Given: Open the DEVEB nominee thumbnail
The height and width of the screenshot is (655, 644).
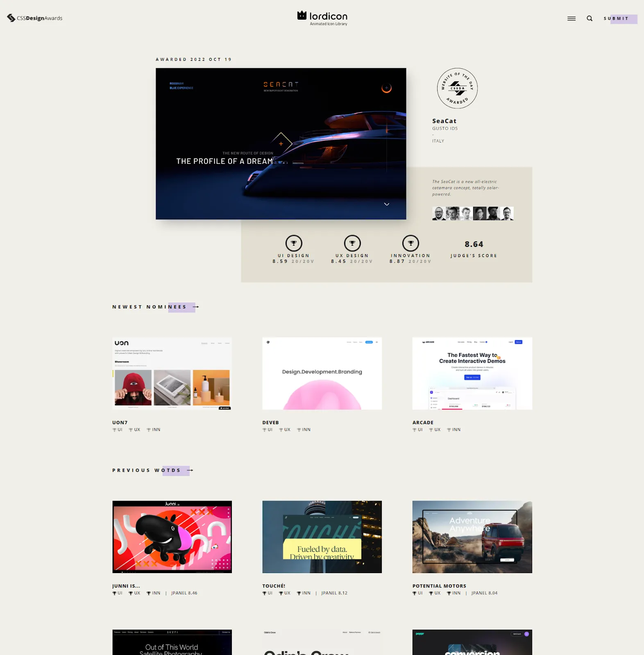Looking at the screenshot, I should (x=322, y=373).
